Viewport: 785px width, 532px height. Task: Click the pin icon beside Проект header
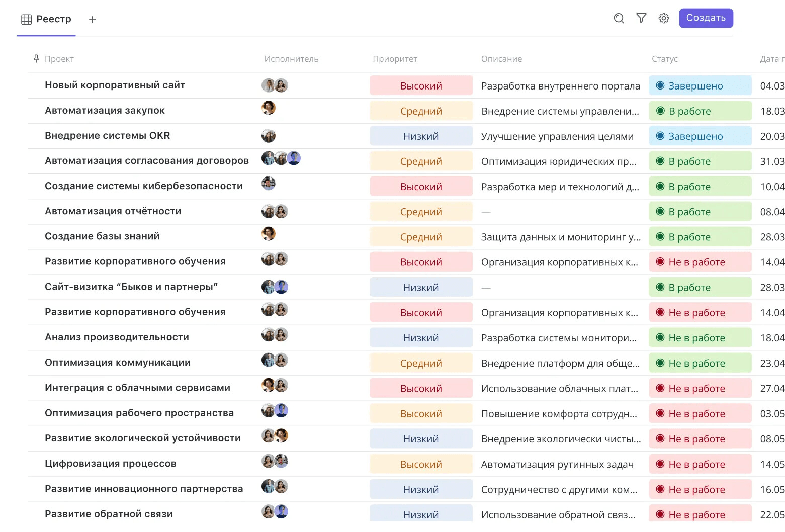pos(36,59)
